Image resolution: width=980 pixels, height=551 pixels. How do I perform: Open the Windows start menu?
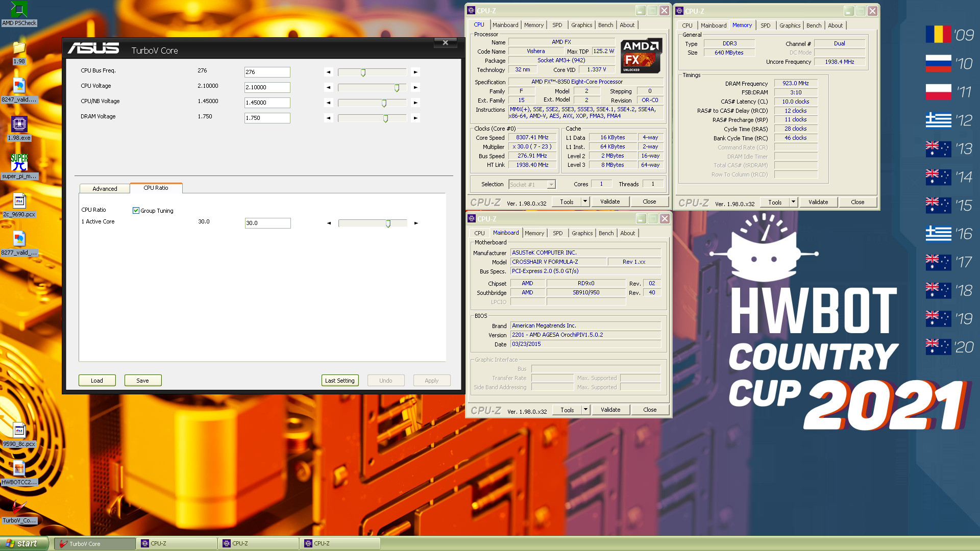click(x=24, y=543)
